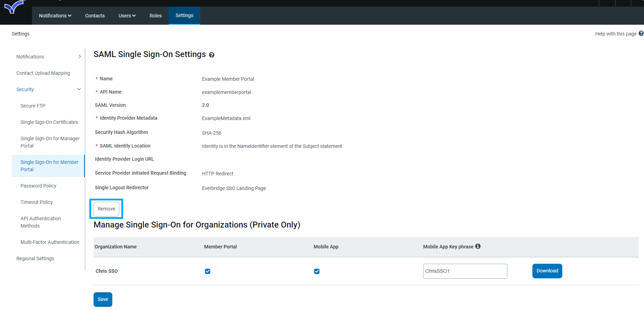This screenshot has height=310, width=644.
Task: Click the Help with this page link
Action: [x=615, y=34]
